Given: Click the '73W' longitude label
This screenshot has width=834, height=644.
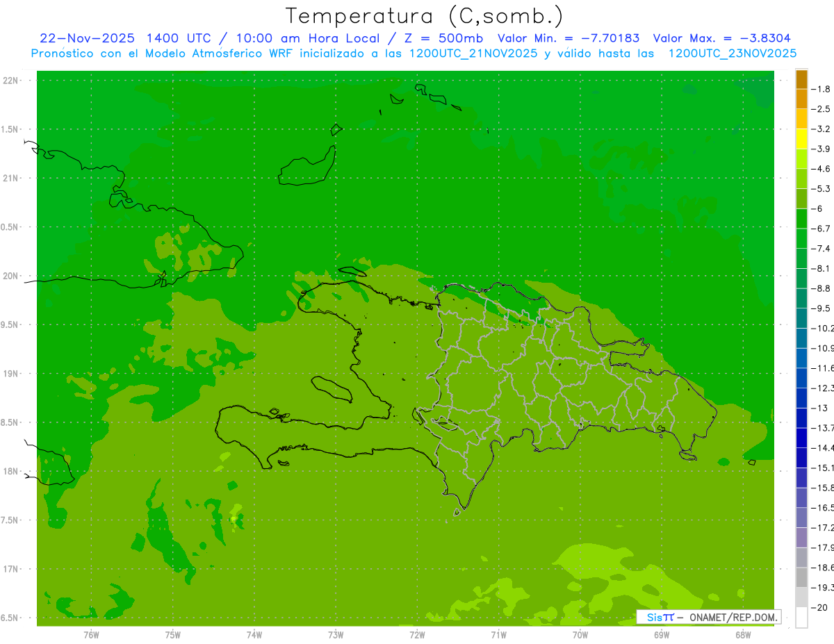Looking at the screenshot, I should click(336, 635).
